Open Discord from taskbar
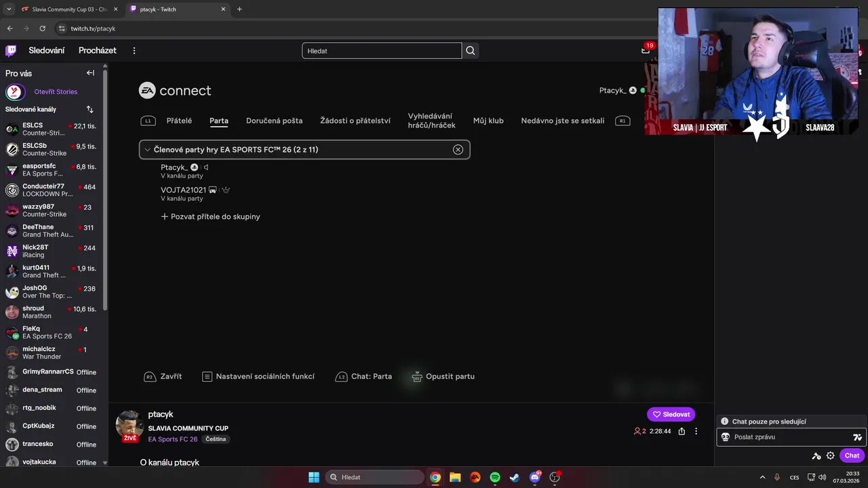The width and height of the screenshot is (868, 488). coord(535,477)
